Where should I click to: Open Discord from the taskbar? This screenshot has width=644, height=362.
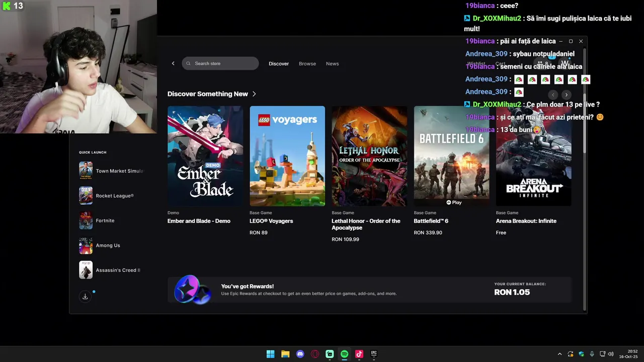pyautogui.click(x=300, y=354)
